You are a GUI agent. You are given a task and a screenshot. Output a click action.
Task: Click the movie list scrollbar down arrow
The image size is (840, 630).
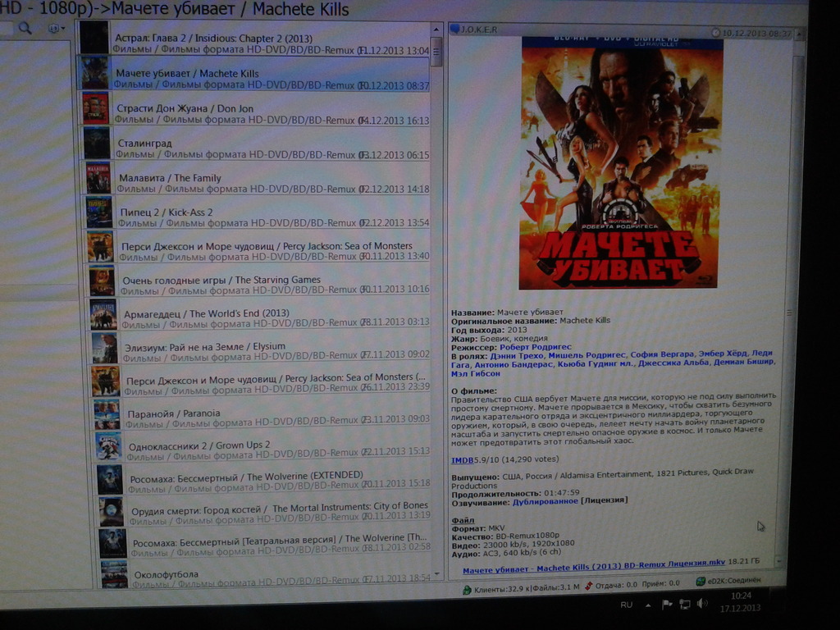pos(437,574)
